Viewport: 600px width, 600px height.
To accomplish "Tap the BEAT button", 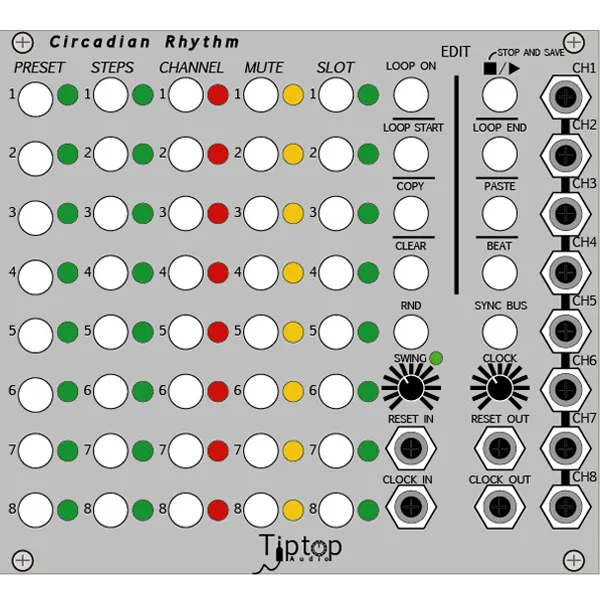I will (499, 273).
